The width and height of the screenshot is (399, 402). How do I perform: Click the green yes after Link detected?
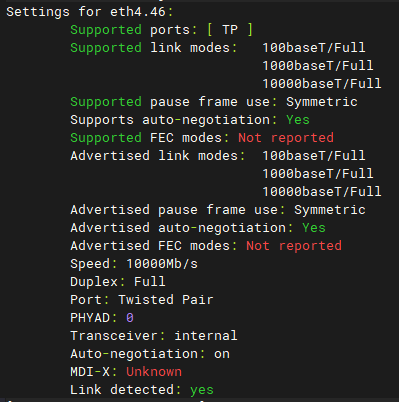pos(202,390)
